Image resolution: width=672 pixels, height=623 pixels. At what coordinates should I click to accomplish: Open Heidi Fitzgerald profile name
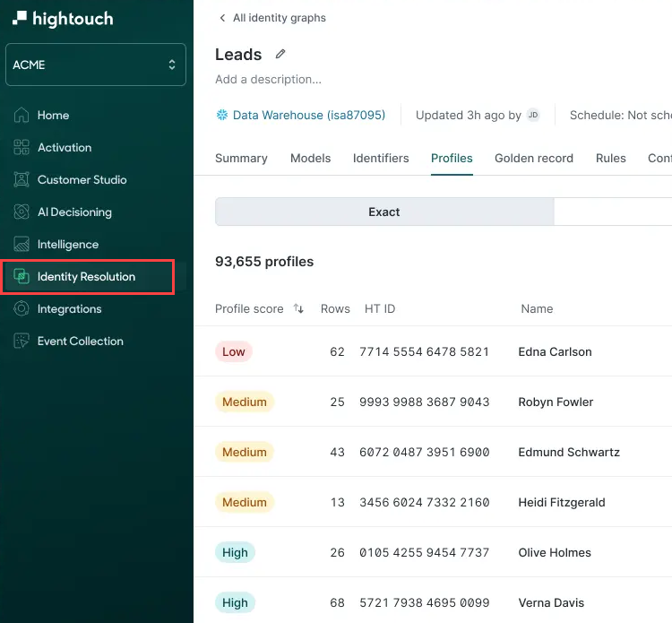[x=562, y=502]
